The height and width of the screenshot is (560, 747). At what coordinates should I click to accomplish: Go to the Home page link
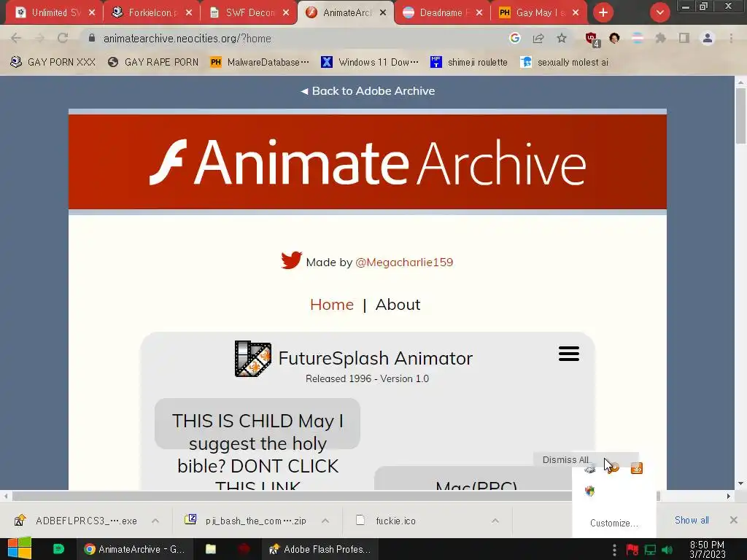pyautogui.click(x=332, y=304)
